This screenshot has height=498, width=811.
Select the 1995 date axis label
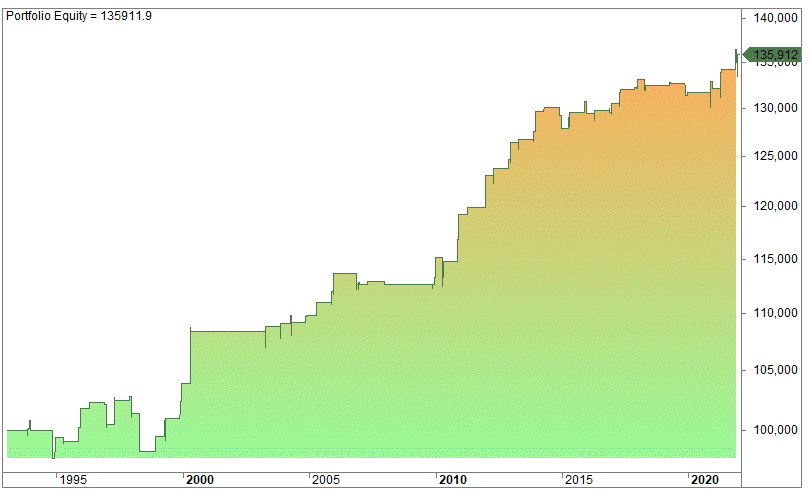point(73,480)
